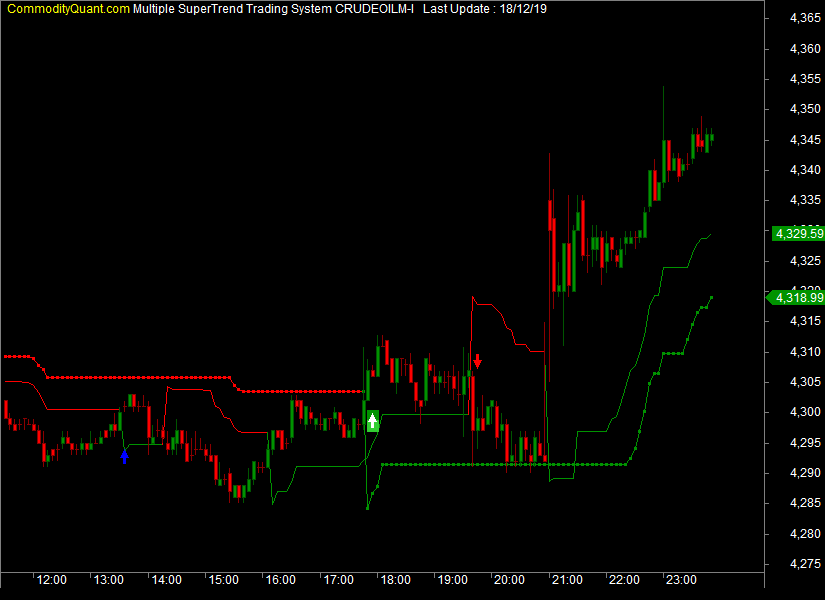Click the 4,355 price axis label
Image resolution: width=825 pixels, height=600 pixels.
click(x=805, y=79)
